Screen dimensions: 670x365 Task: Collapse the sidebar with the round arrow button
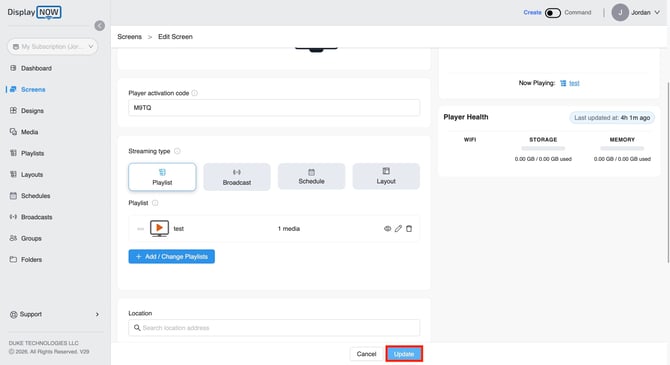coord(100,26)
